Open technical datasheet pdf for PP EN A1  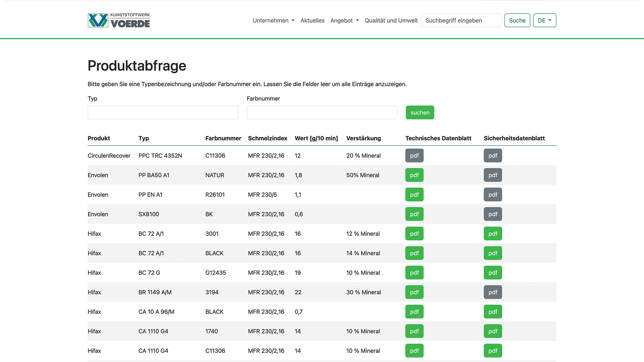coord(414,195)
